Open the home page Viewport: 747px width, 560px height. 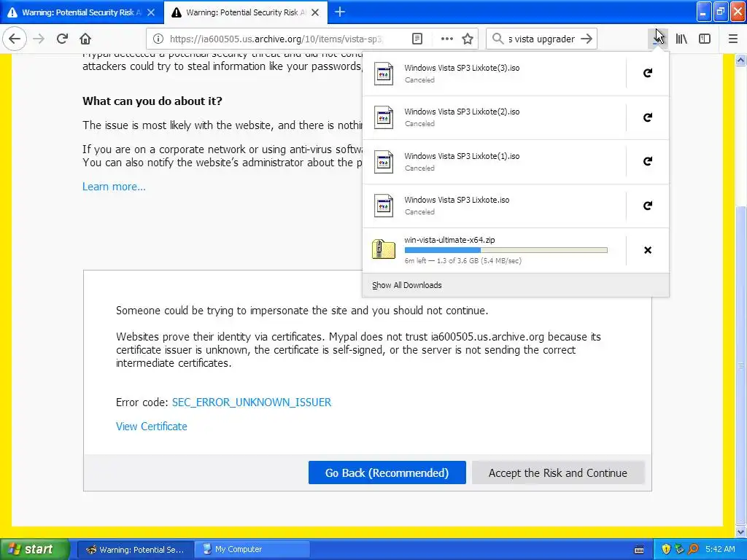85,39
